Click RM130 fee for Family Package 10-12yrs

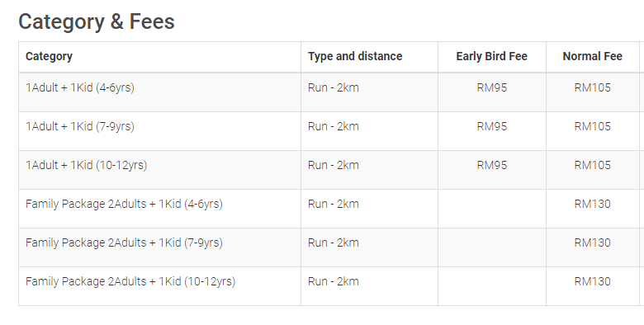tap(592, 281)
